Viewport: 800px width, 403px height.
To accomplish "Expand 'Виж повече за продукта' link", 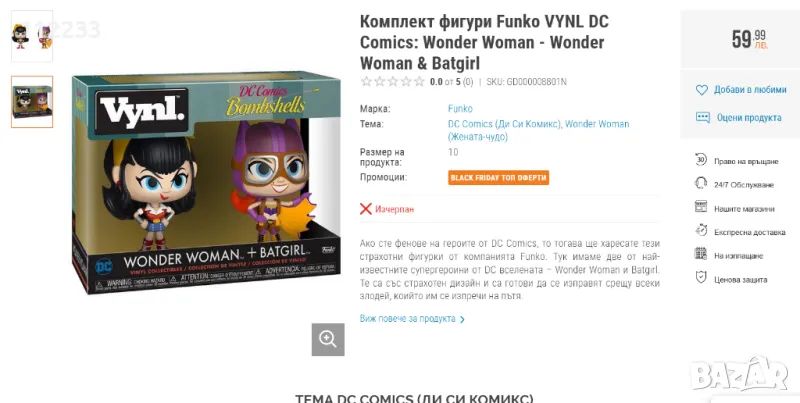I will coord(412,319).
